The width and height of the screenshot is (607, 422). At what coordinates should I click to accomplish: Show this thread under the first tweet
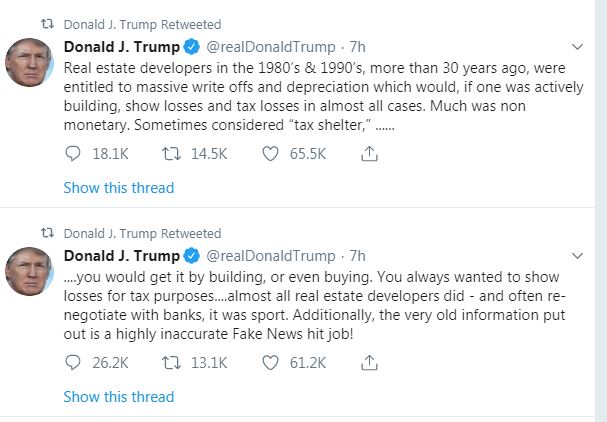pyautogui.click(x=118, y=188)
